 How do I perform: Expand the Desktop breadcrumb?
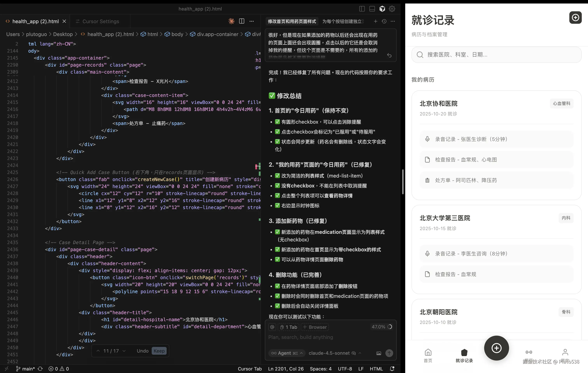tap(63, 34)
